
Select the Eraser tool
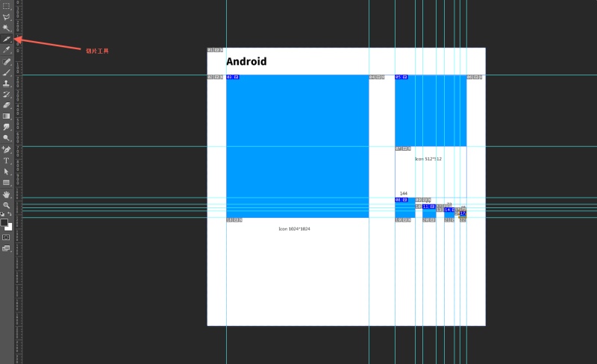pyautogui.click(x=6, y=105)
